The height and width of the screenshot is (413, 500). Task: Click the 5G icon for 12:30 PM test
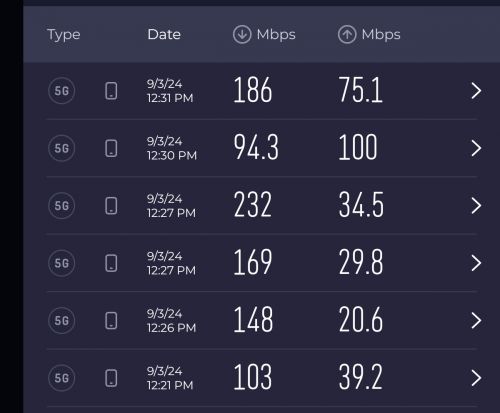pyautogui.click(x=62, y=148)
